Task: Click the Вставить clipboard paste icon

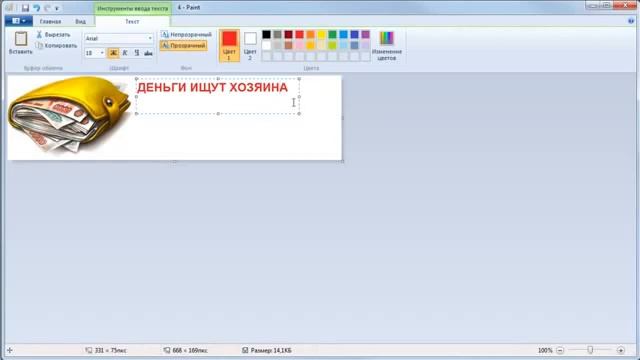Action: [21, 39]
